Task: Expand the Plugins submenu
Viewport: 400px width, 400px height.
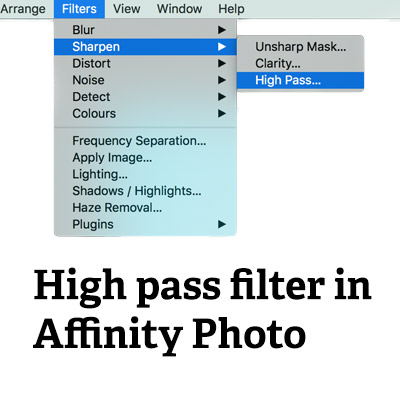Action: tap(145, 224)
